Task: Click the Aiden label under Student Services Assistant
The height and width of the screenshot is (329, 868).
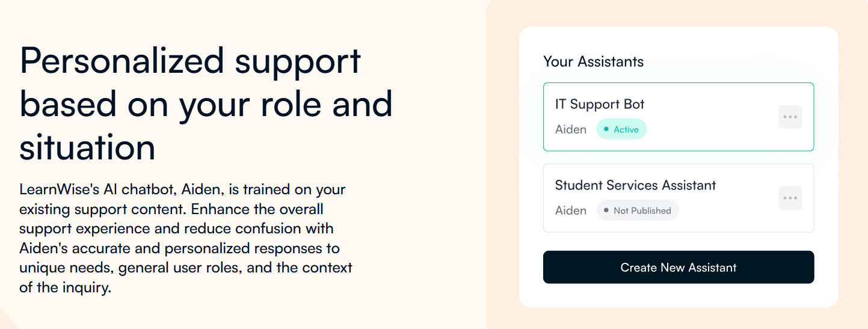Action: click(x=571, y=211)
